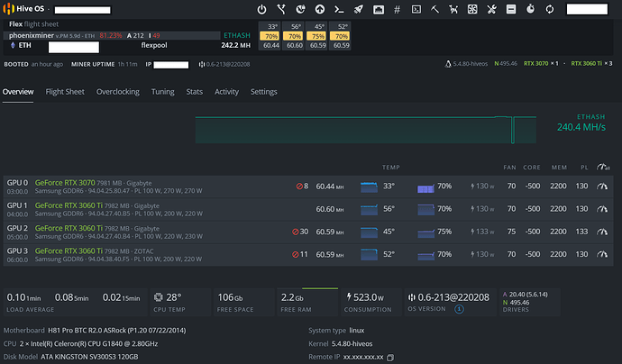Click the ETHASH hashrate graph
Image resolution: width=622 pixels, height=364 pixels.
tap(365, 130)
